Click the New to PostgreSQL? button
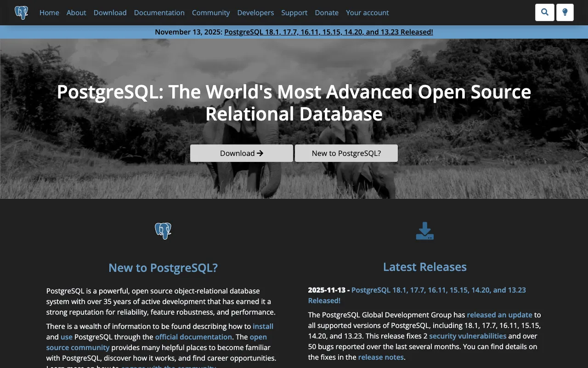 (x=346, y=153)
